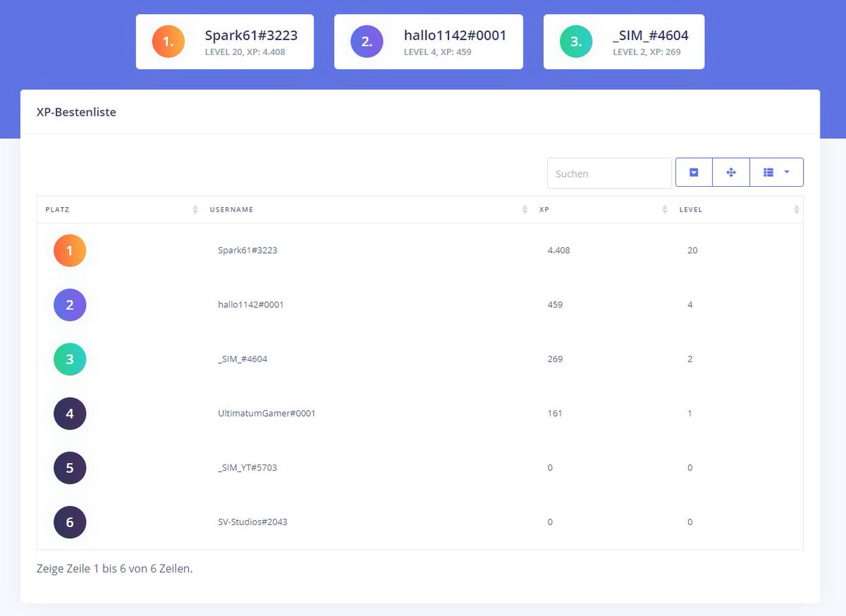Click 'LEVEL 20, XP: 4.408' text

pos(245,51)
